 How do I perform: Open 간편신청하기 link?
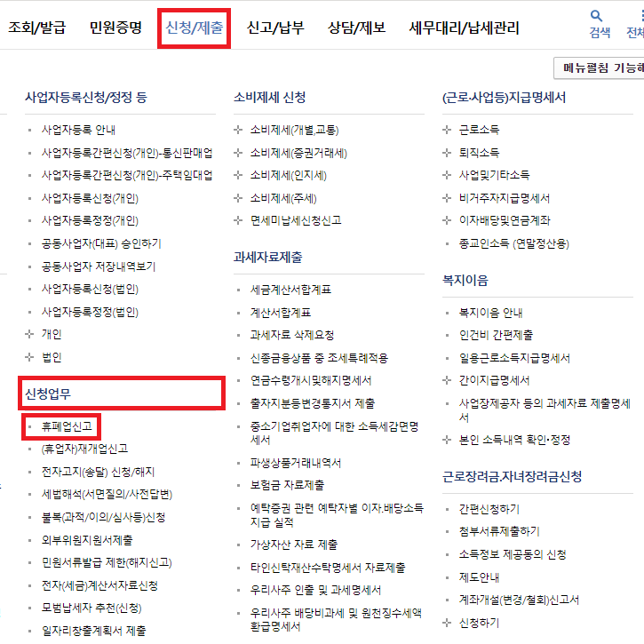489,510
